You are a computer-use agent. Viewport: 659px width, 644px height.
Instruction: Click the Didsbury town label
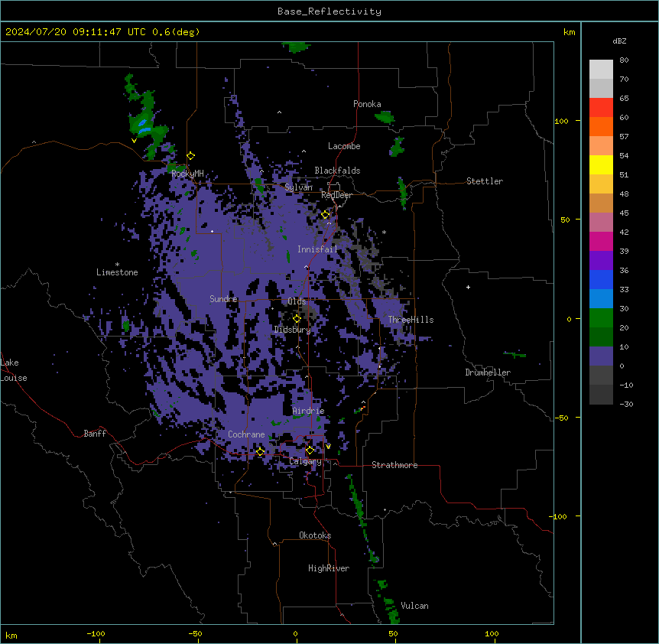coord(293,330)
